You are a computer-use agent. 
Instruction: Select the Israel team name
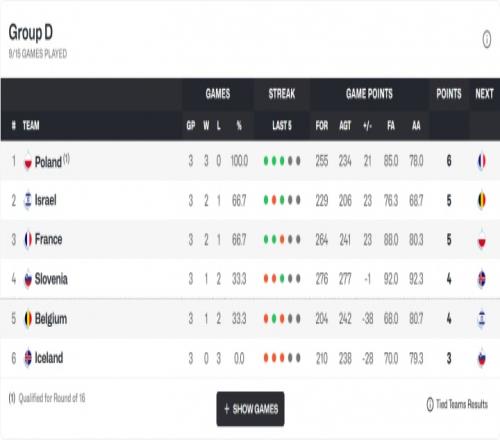click(45, 200)
